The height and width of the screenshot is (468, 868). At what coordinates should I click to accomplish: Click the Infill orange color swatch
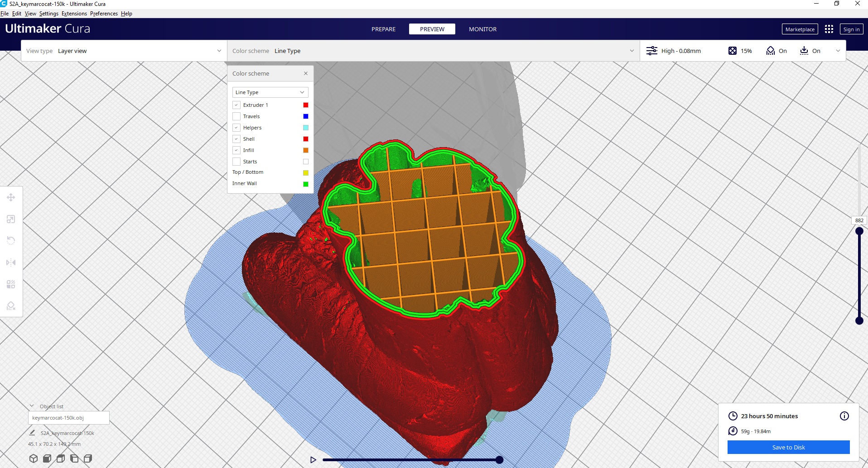click(x=306, y=150)
